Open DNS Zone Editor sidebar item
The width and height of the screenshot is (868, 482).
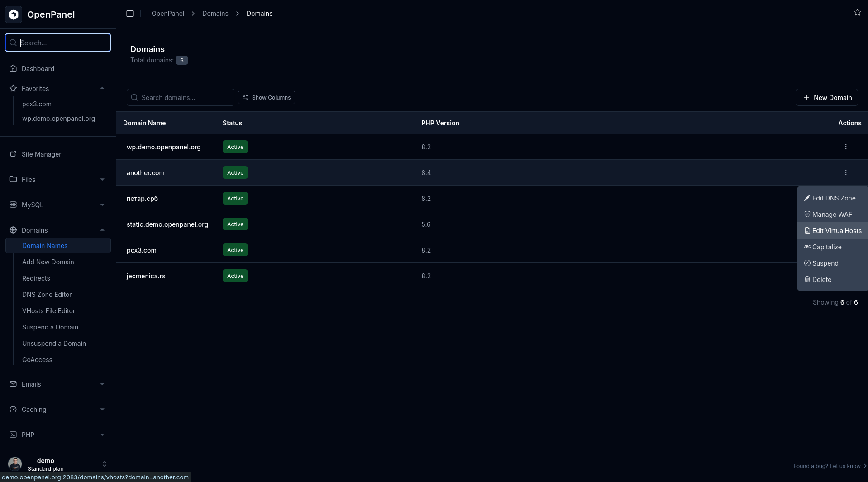(47, 295)
